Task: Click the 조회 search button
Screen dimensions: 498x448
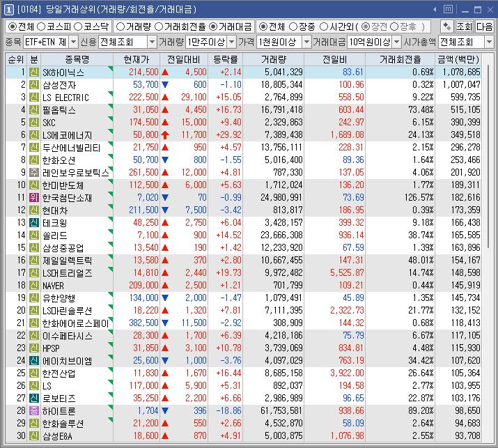Action: [465, 26]
